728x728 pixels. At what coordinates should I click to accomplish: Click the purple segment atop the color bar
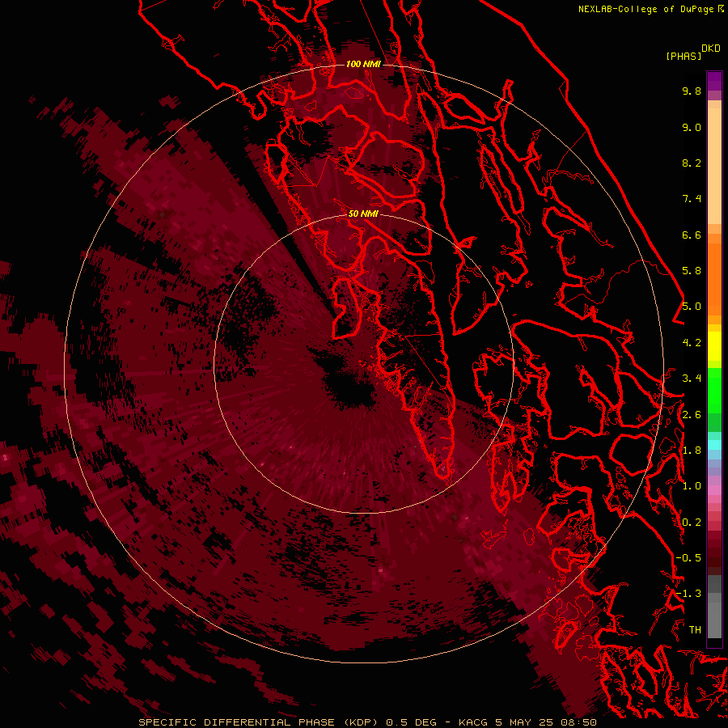pos(714,81)
